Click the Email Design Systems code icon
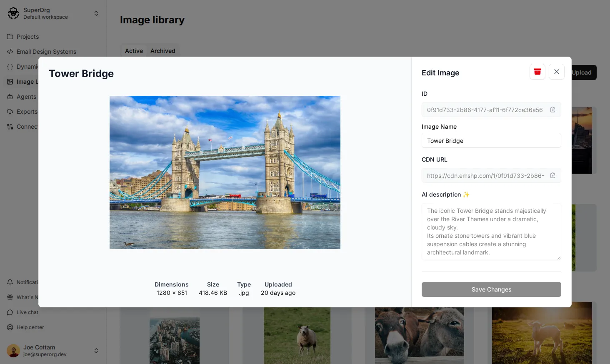This screenshot has width=610, height=364. pyautogui.click(x=10, y=52)
